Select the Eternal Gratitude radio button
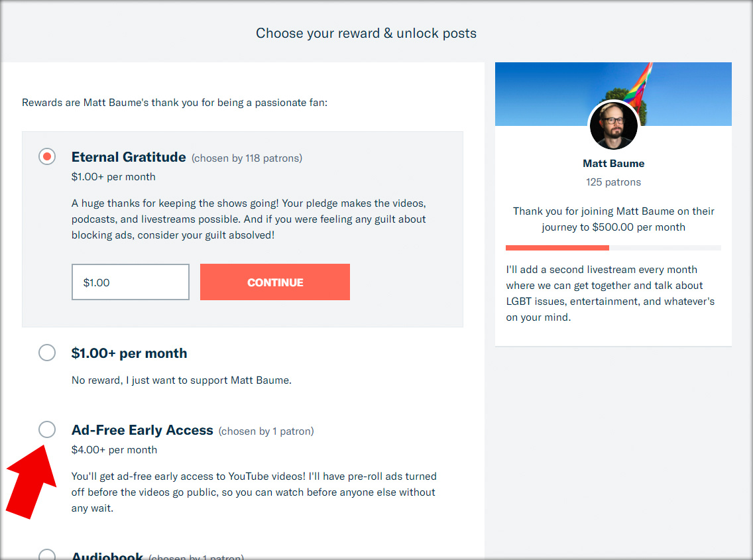 point(47,156)
